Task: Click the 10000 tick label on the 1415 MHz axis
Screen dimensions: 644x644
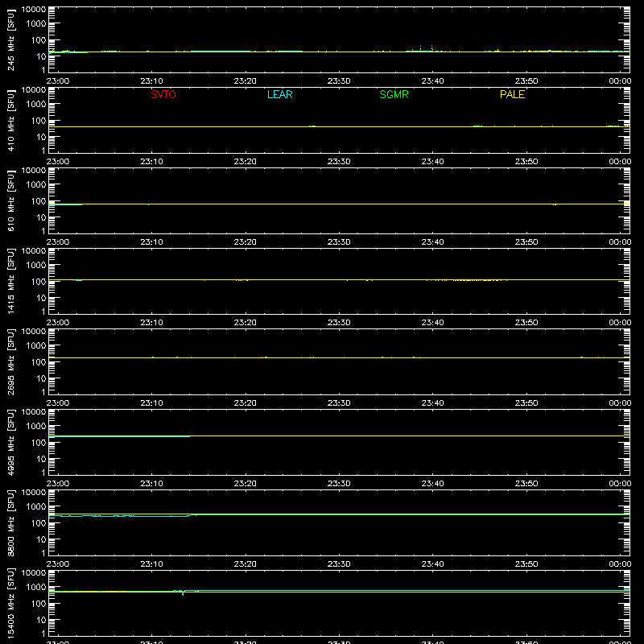Action: (x=34, y=251)
